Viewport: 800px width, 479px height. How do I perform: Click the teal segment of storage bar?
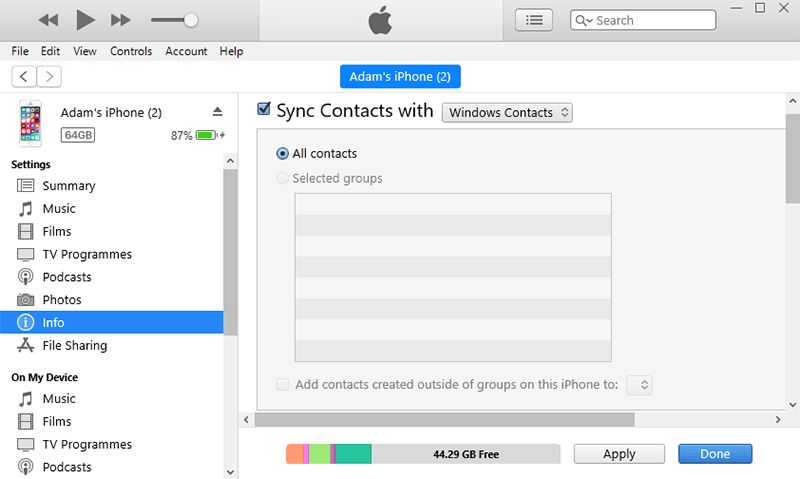[x=353, y=454]
